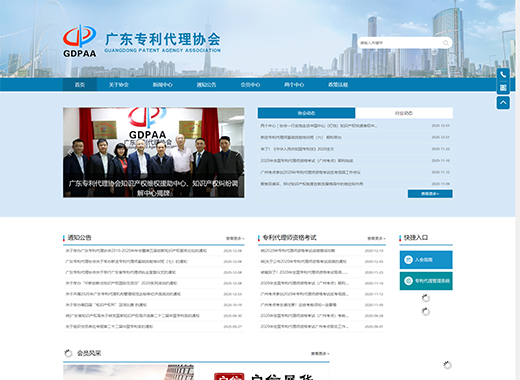Open the QR code icon on the right sidebar

[x=503, y=88]
